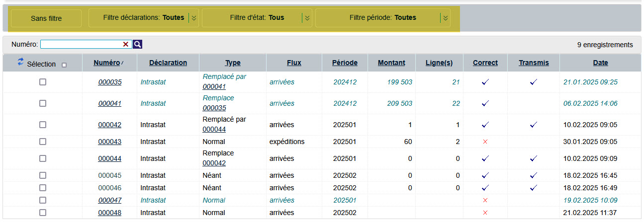
Task: Click the '9 enregistrements' record count
Action: (x=605, y=45)
